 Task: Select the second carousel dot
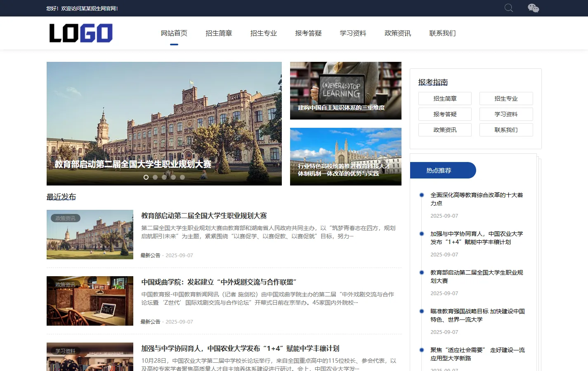[155, 177]
